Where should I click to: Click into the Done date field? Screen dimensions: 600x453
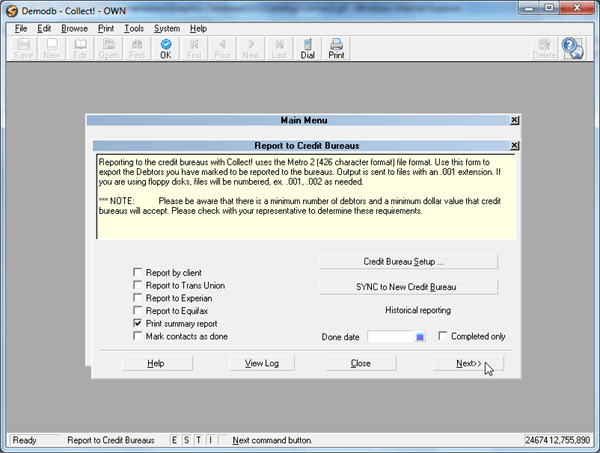391,337
